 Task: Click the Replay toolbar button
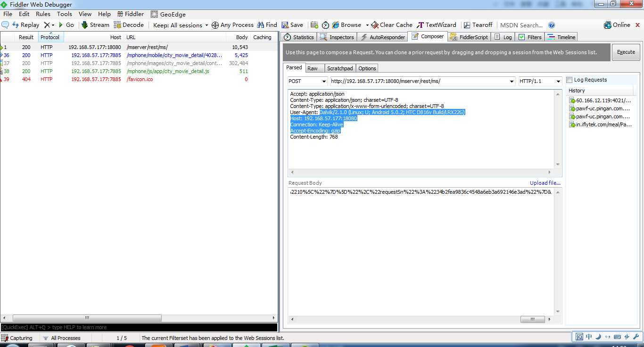coord(26,25)
